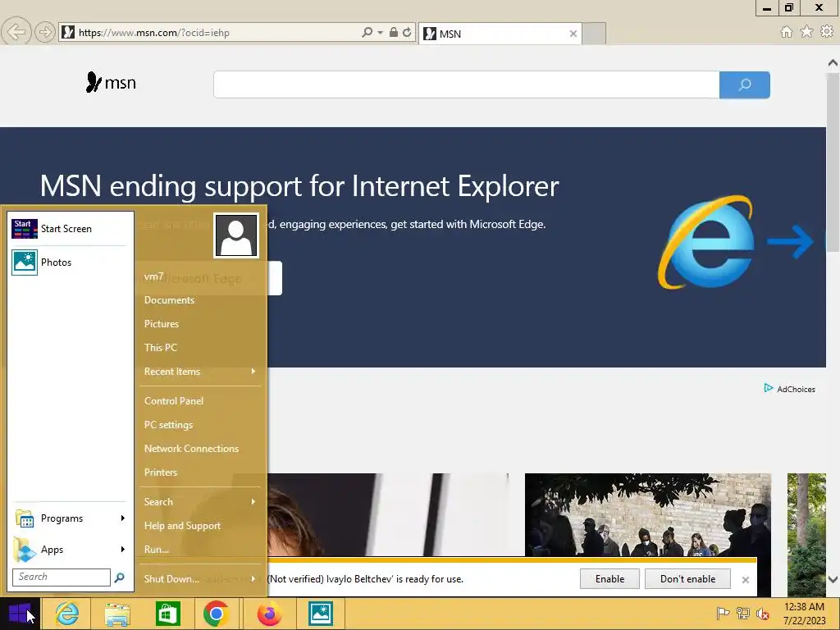Viewport: 840px width, 630px height.
Task: Dismiss the add-on notification bar
Action: [745, 580]
